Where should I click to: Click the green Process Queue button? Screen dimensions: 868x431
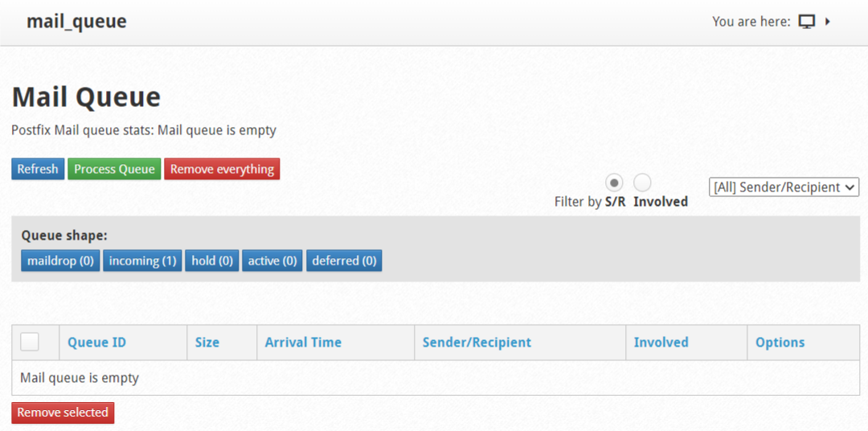pos(114,169)
